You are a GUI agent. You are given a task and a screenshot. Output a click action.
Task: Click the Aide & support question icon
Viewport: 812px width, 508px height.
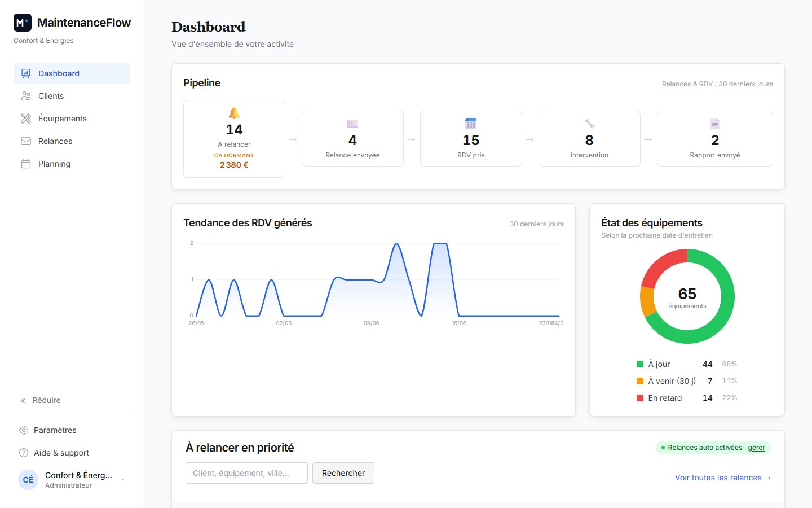click(x=24, y=453)
